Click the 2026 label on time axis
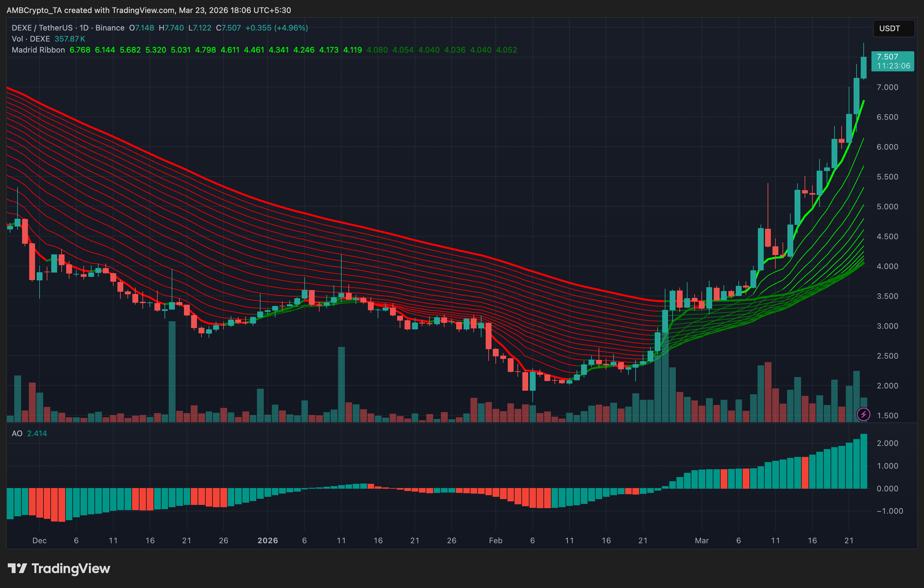 (267, 540)
